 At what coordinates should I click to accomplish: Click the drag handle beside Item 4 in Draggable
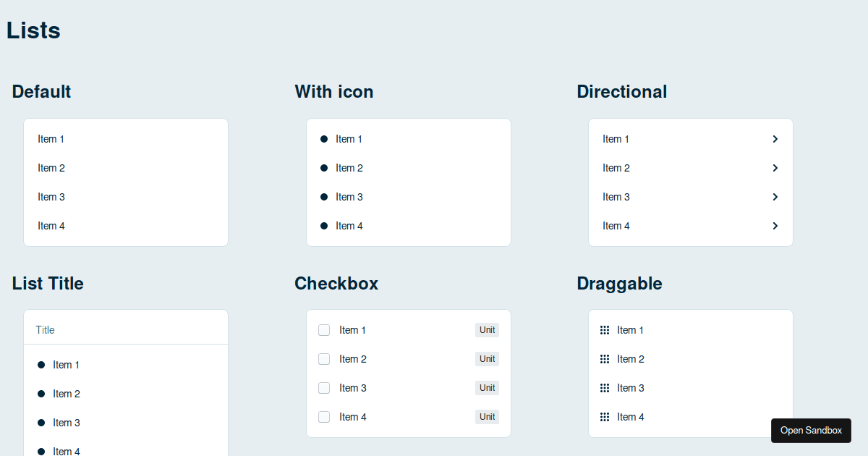tap(605, 417)
